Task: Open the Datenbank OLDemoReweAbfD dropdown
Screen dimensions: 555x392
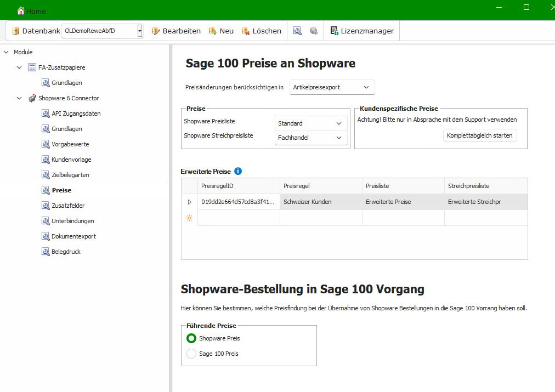Action: pos(140,31)
